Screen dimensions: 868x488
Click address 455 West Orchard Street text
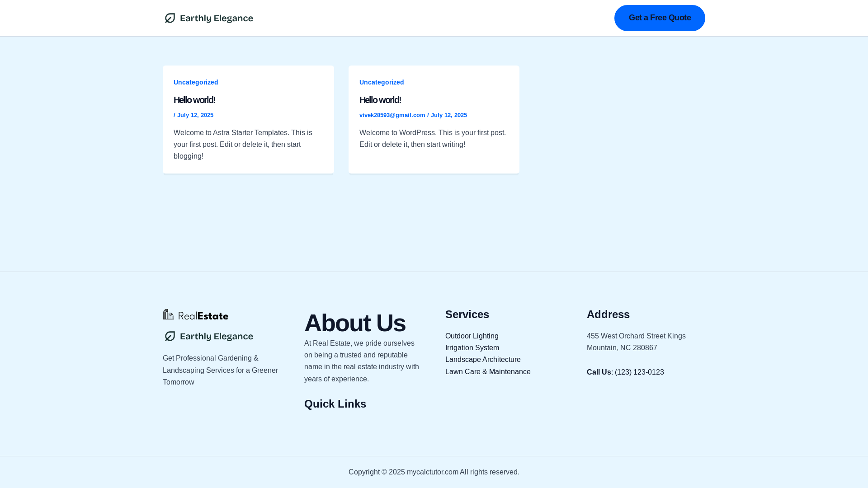pyautogui.click(x=636, y=342)
